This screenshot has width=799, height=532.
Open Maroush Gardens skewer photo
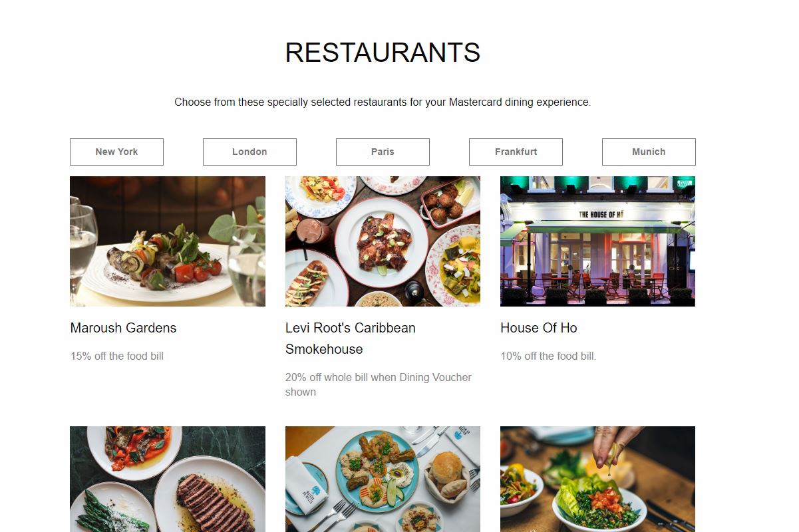[x=168, y=241]
